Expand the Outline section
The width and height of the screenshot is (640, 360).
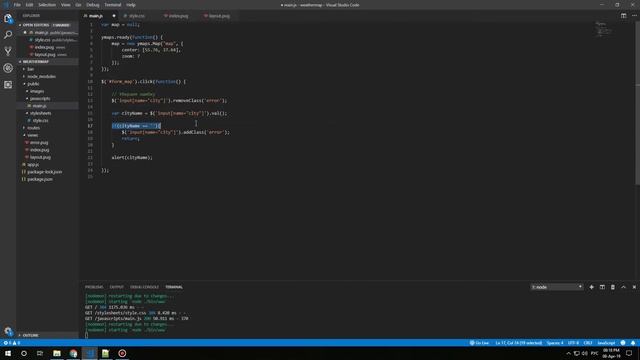[48, 335]
